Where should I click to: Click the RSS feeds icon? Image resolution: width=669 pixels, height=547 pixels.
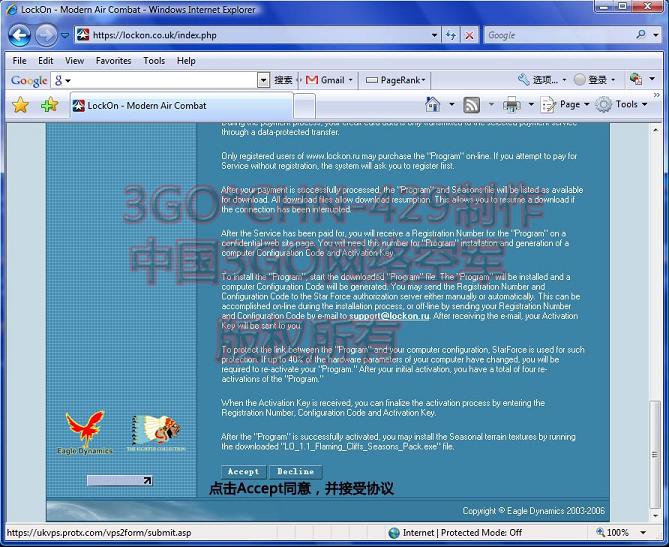(x=471, y=105)
